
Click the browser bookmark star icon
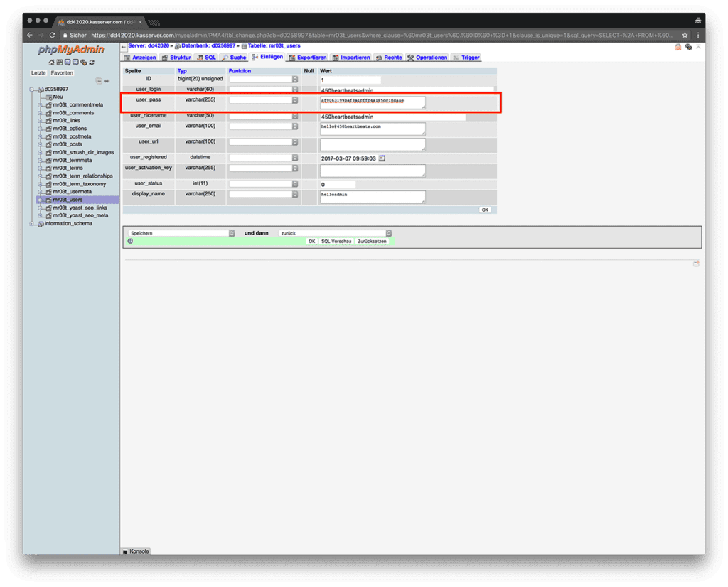pyautogui.click(x=685, y=35)
